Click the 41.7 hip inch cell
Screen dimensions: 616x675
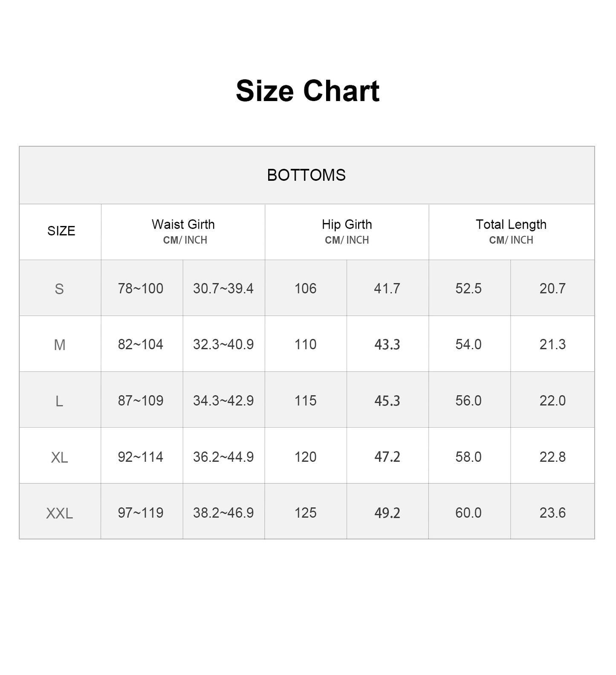pyautogui.click(x=387, y=289)
